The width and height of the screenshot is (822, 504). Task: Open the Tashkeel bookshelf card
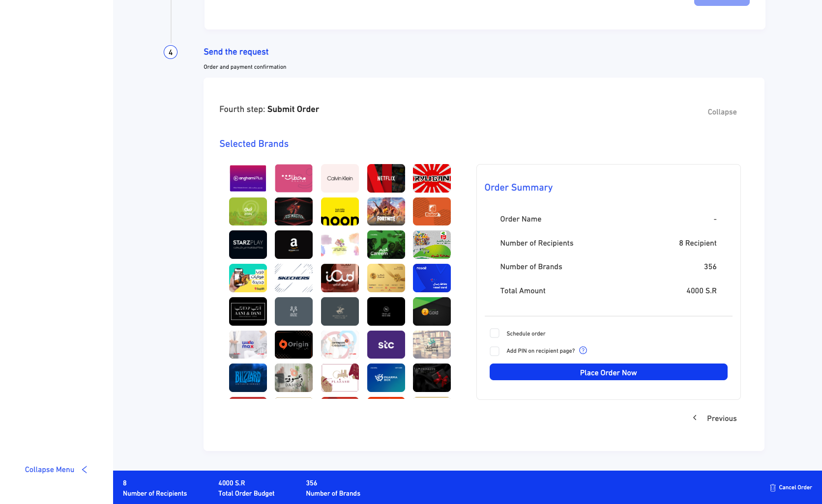pyautogui.click(x=432, y=345)
